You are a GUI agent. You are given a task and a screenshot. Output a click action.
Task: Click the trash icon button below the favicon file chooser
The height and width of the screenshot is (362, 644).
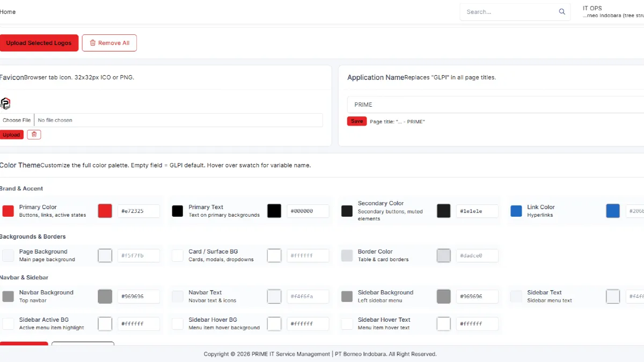click(34, 135)
